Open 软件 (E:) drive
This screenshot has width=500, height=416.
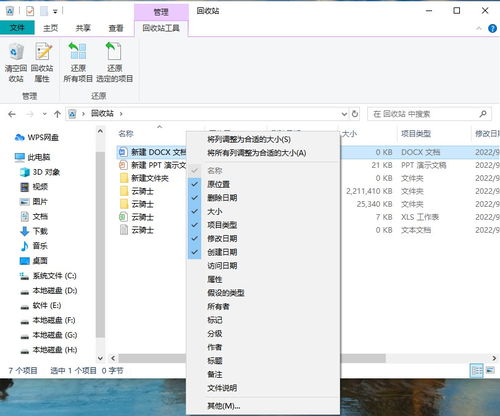[41, 305]
